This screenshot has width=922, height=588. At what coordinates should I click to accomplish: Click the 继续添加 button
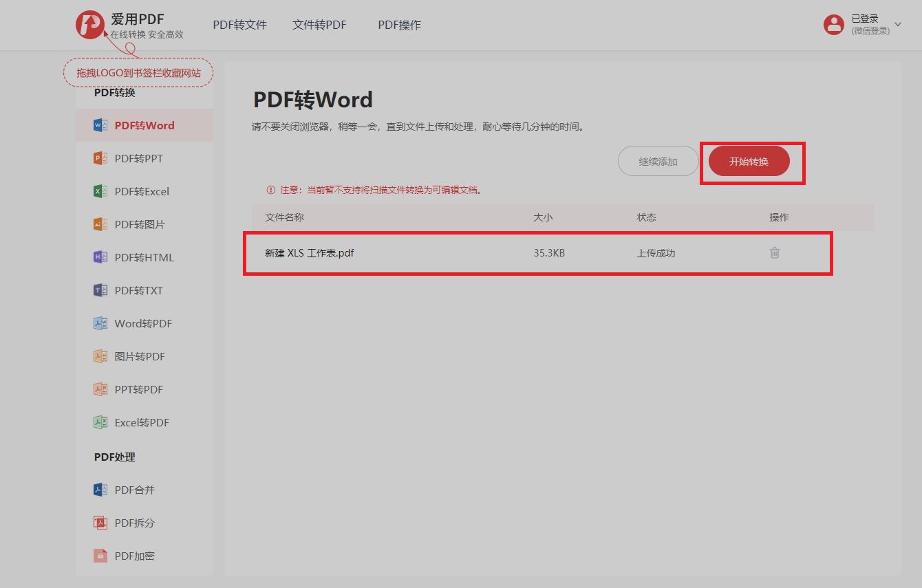click(x=658, y=162)
